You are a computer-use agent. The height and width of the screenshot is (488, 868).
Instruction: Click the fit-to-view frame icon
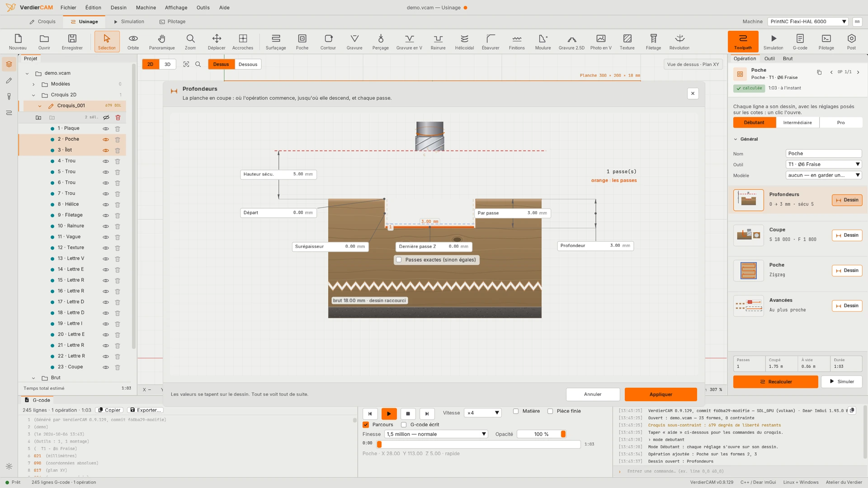pyautogui.click(x=186, y=64)
